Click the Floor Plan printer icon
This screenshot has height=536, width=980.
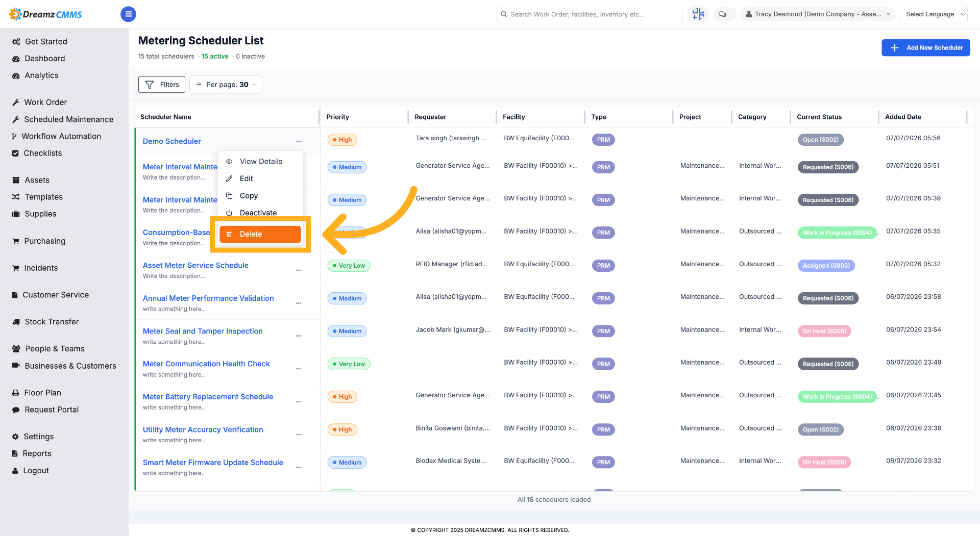pyautogui.click(x=16, y=393)
